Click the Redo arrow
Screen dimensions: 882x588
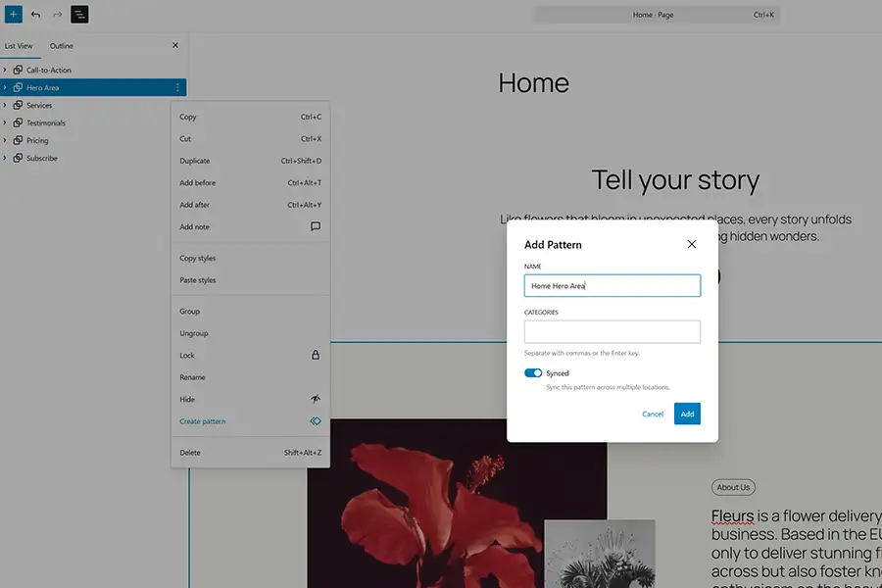click(57, 14)
